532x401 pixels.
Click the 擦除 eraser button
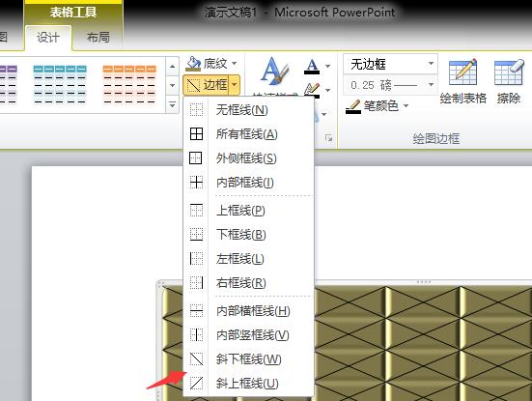click(509, 81)
